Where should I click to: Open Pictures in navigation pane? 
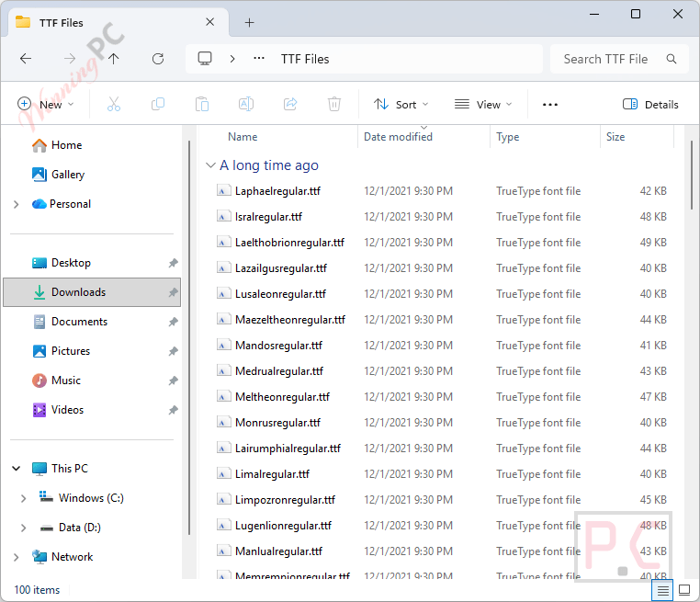61,351
